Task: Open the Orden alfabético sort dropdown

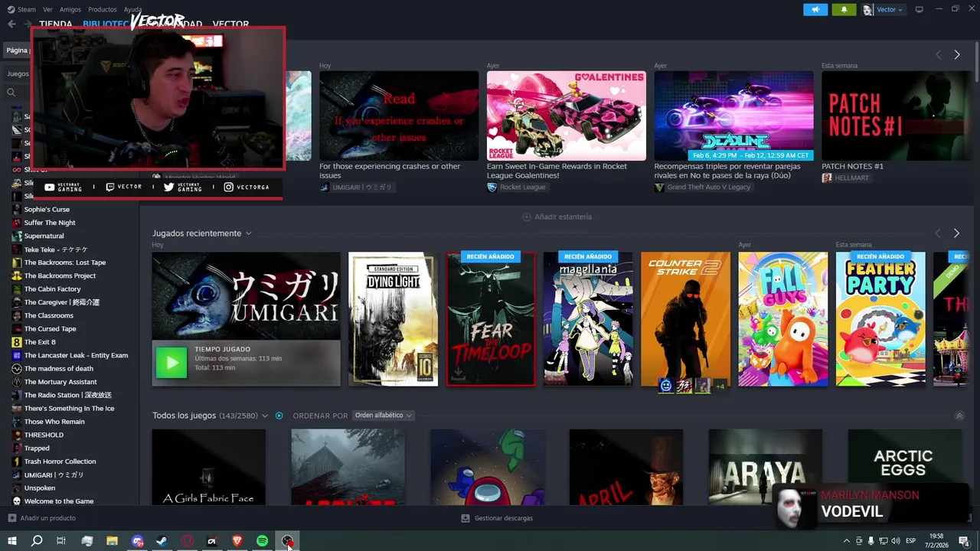Action: 383,416
